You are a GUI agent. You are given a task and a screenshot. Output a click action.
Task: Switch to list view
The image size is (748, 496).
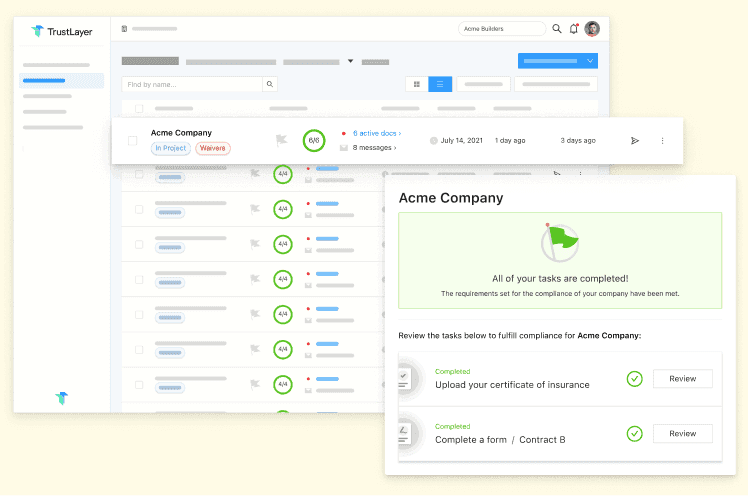[x=440, y=84]
